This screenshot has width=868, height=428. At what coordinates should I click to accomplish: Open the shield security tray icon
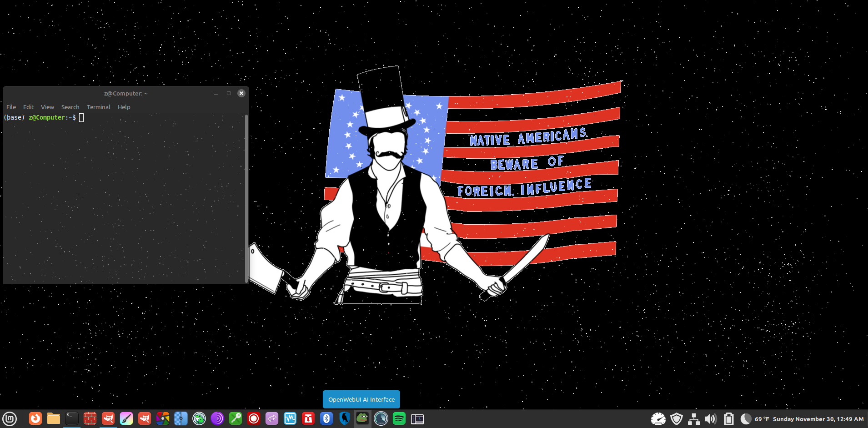(x=677, y=419)
